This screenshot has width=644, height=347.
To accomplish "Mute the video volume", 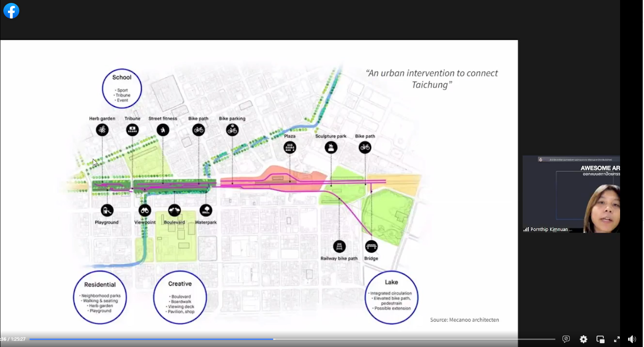I will coord(632,339).
